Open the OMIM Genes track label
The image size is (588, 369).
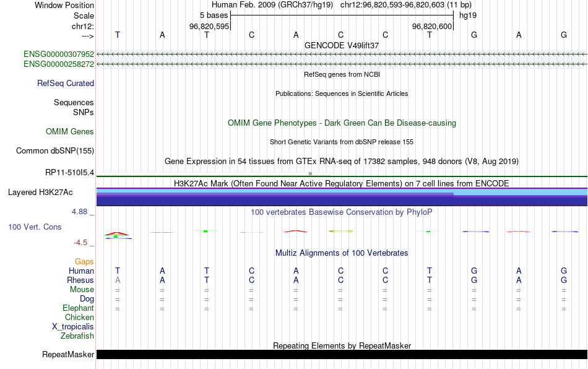pyautogui.click(x=70, y=132)
